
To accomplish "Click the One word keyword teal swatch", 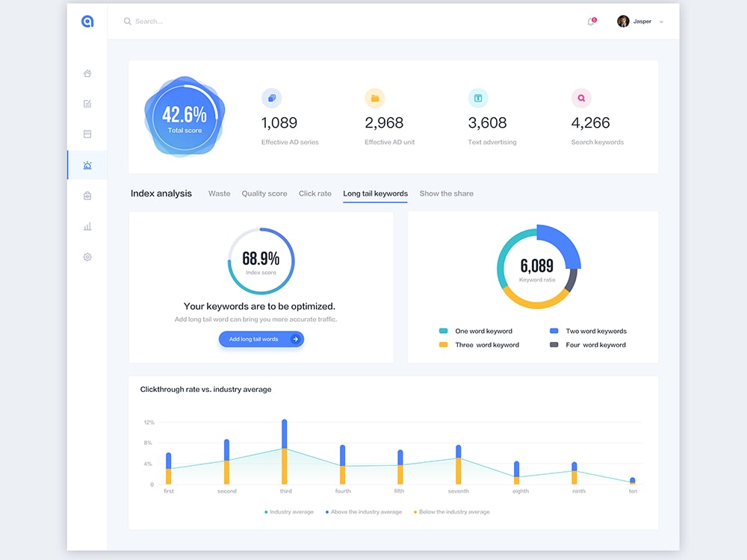I will coord(443,331).
